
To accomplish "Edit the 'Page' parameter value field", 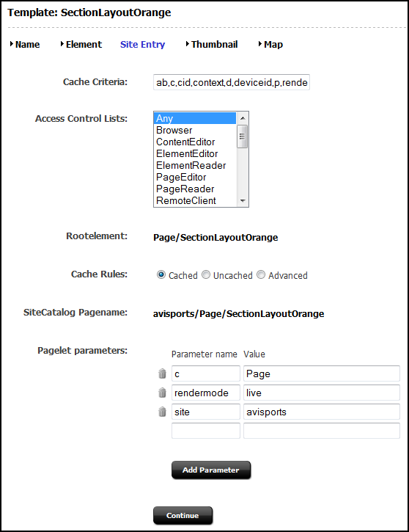I will coord(322,374).
